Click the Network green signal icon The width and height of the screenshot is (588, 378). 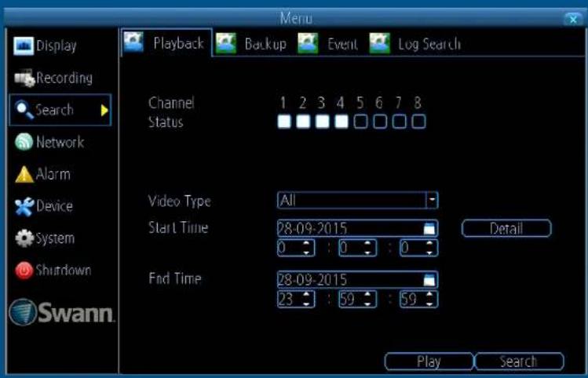click(x=24, y=142)
